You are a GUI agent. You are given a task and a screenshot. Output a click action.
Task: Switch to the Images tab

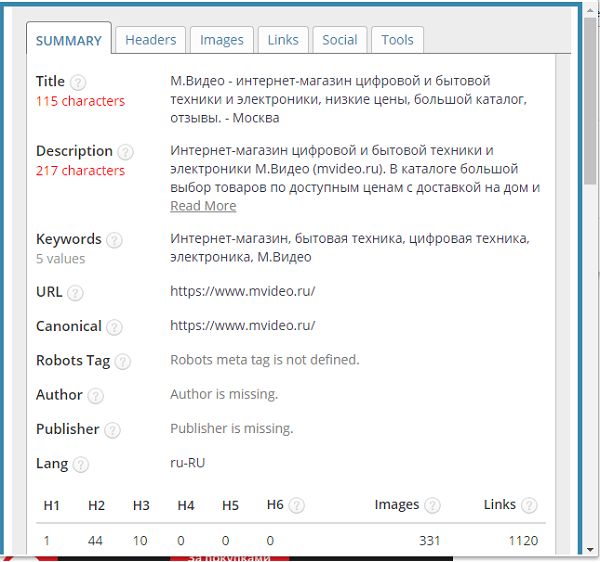coord(222,40)
